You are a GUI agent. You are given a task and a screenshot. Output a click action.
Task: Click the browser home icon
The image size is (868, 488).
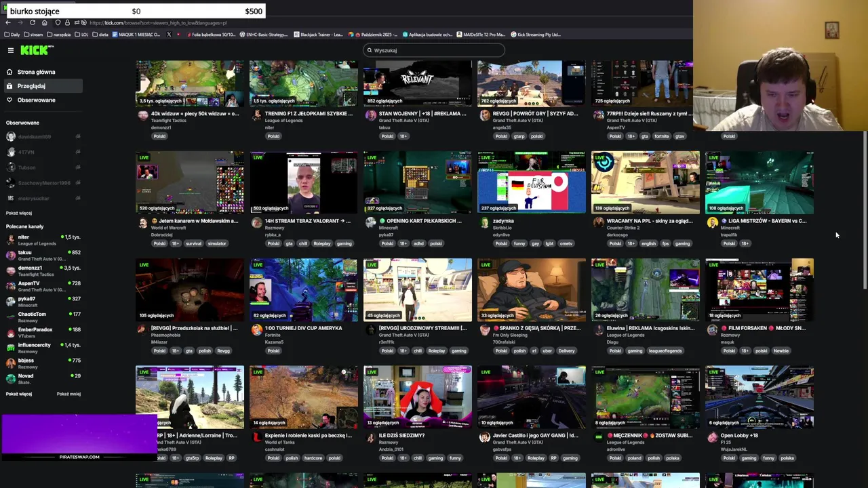click(44, 22)
